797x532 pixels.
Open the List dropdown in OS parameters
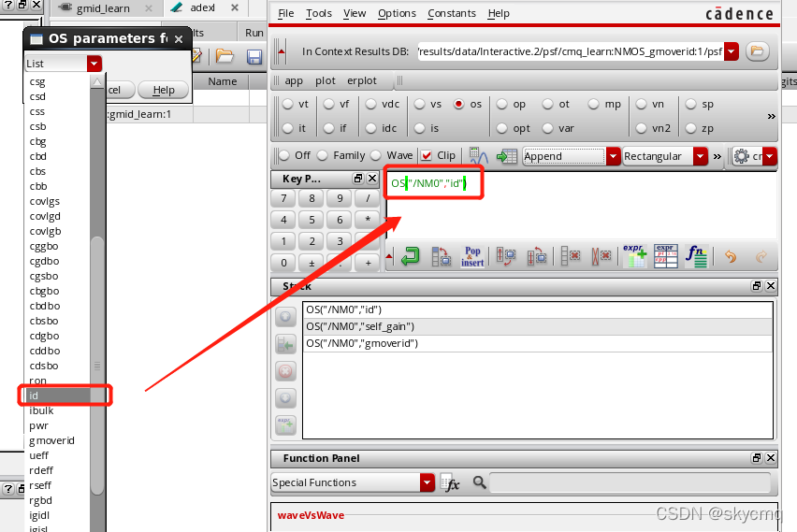94,64
